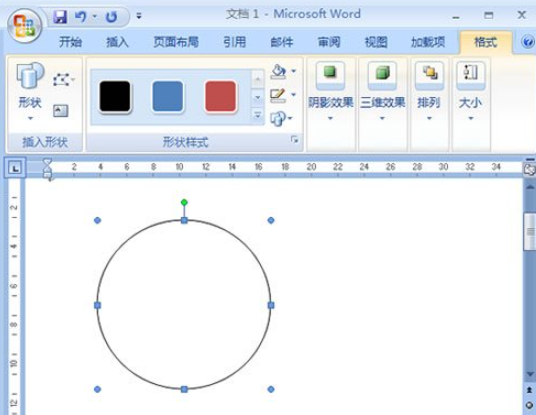Switch to the 插入 tab
Image resolution: width=536 pixels, height=415 pixels.
(117, 42)
